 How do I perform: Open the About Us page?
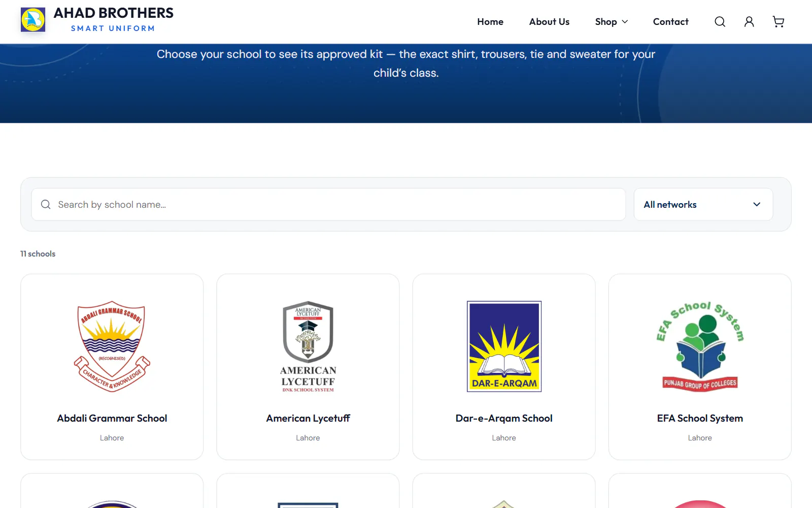click(x=549, y=22)
